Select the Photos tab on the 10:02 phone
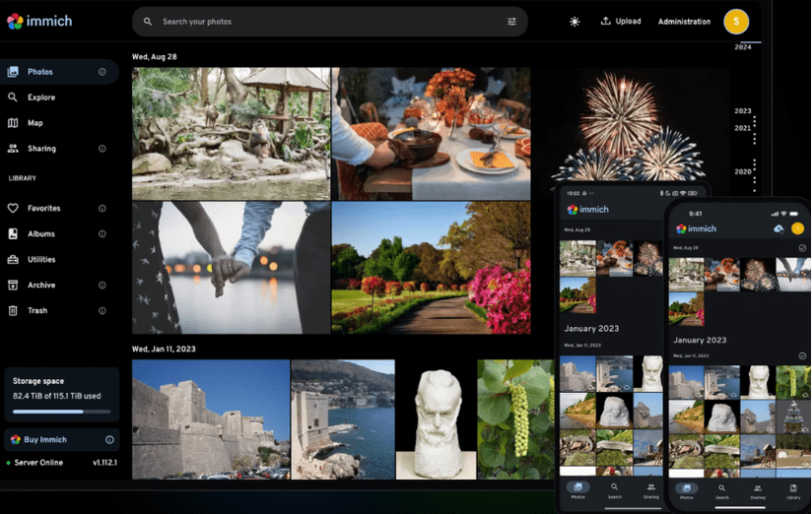The height and width of the screenshot is (514, 812). [x=577, y=489]
